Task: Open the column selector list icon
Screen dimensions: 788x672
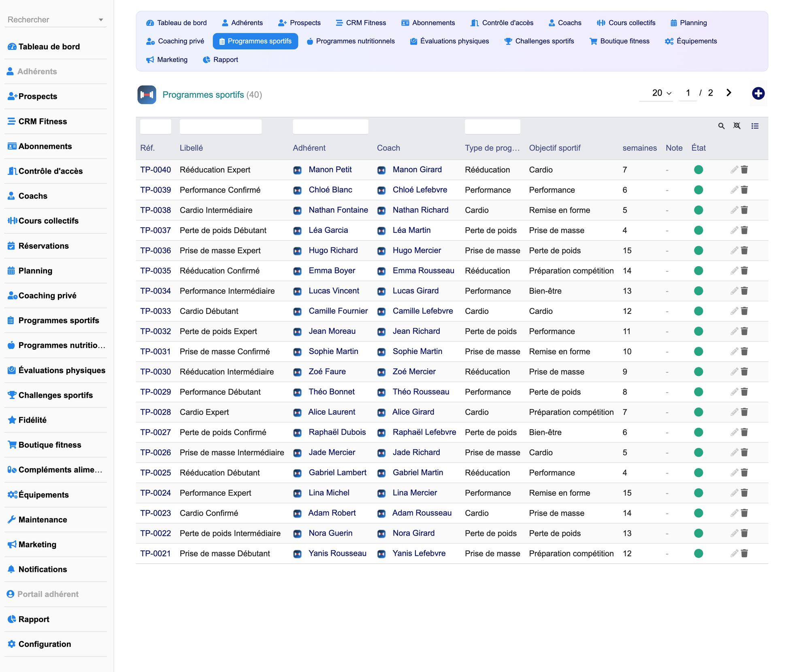Action: (x=755, y=126)
